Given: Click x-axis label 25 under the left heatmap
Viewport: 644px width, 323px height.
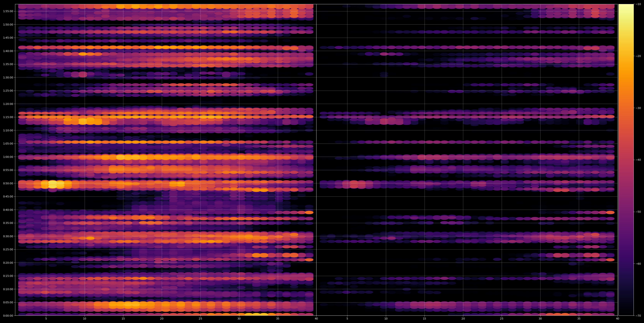Looking at the screenshot, I should pyautogui.click(x=200, y=319).
